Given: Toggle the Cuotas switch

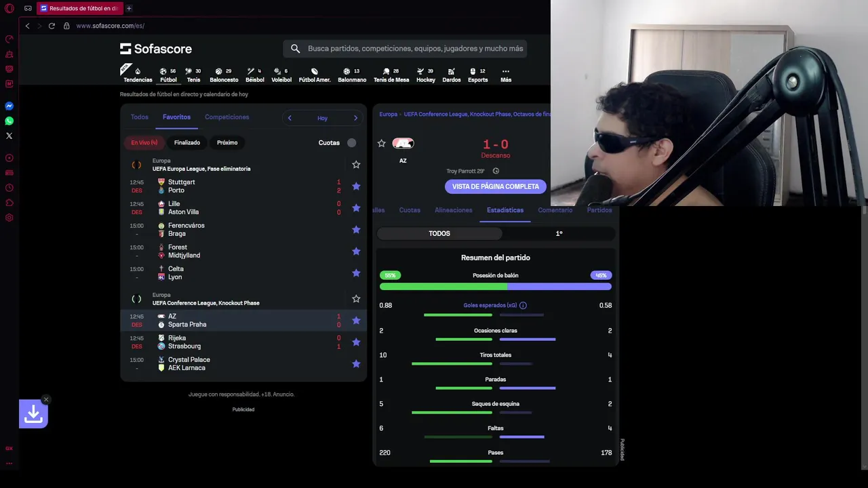Looking at the screenshot, I should click(x=351, y=142).
